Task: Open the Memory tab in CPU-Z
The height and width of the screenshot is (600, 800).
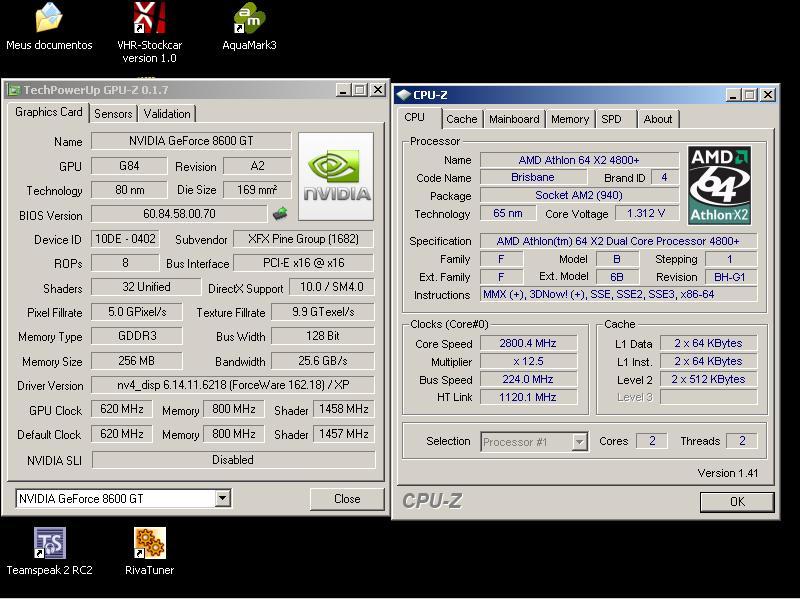Action: 570,119
